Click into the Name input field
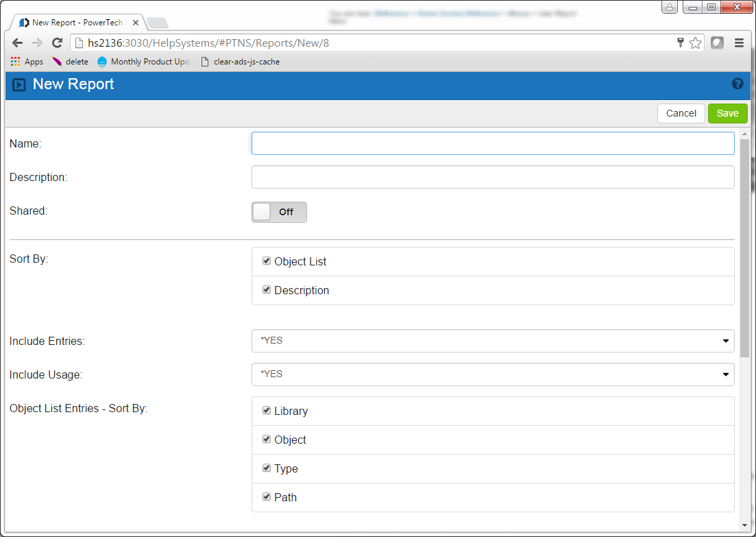The image size is (756, 537). (x=492, y=144)
